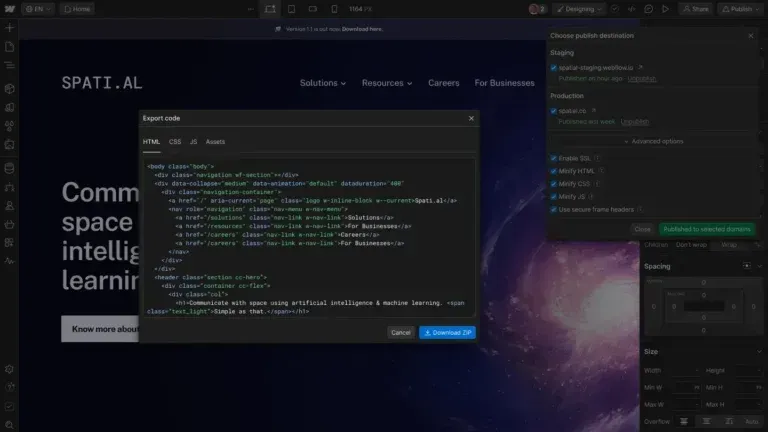Click the Share button
This screenshot has height=432, width=768.
tap(696, 9)
